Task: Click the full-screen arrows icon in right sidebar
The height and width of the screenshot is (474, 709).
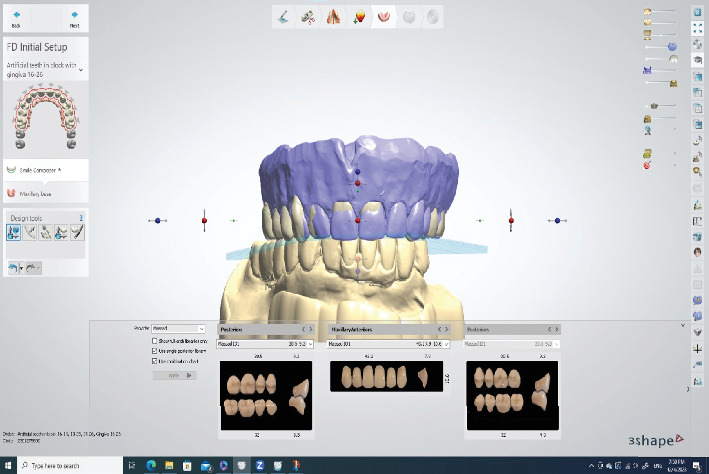Action: pyautogui.click(x=698, y=28)
